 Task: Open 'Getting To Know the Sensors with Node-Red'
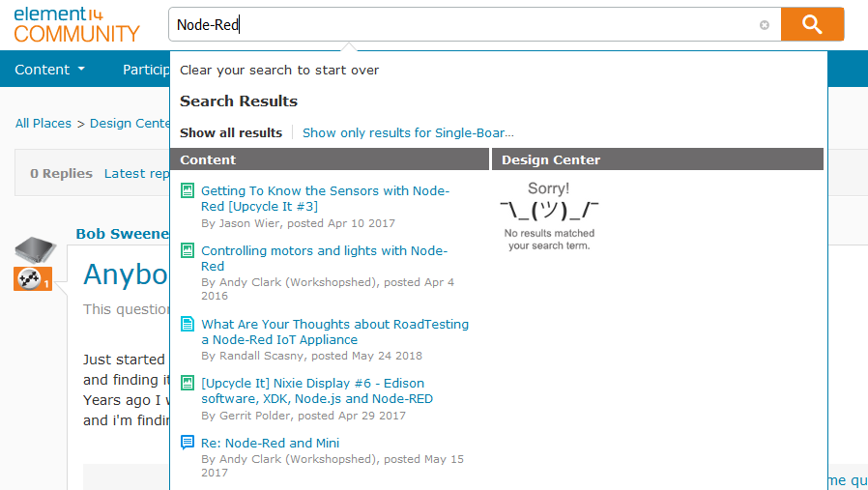[325, 198]
